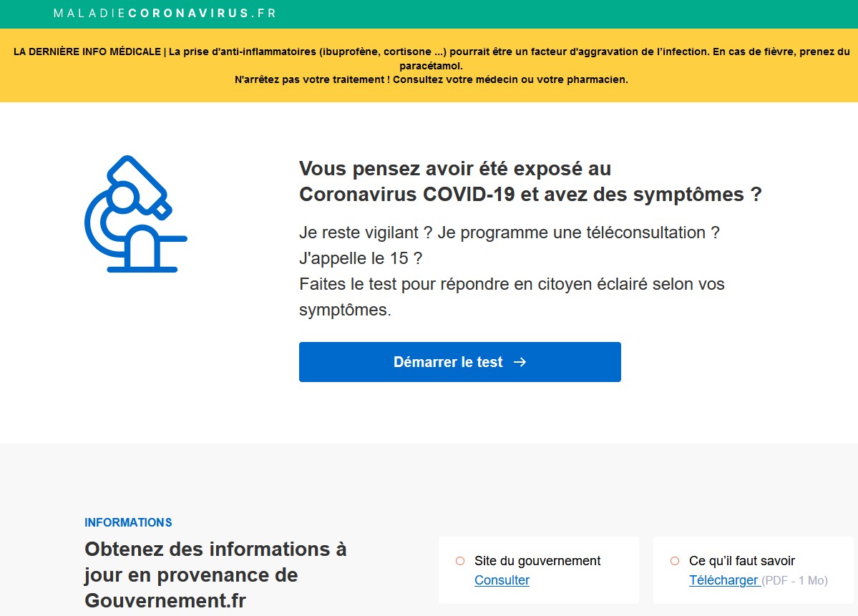
Task: Click the site name in the teal header bar
Action: point(163,14)
